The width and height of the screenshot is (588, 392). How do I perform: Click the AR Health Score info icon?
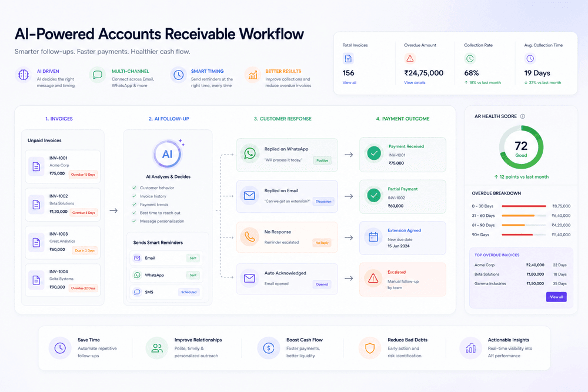point(523,116)
